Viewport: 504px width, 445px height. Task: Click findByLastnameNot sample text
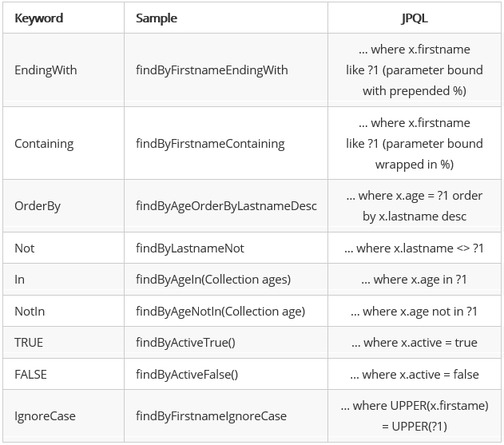[x=190, y=248]
